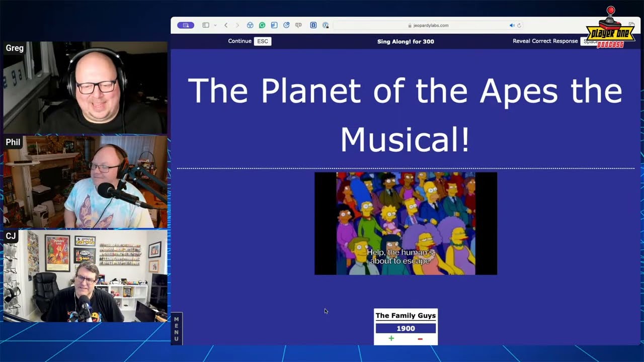Image resolution: width=644 pixels, height=362 pixels.
Task: Mute the tab audio speaker icon
Action: (512, 25)
